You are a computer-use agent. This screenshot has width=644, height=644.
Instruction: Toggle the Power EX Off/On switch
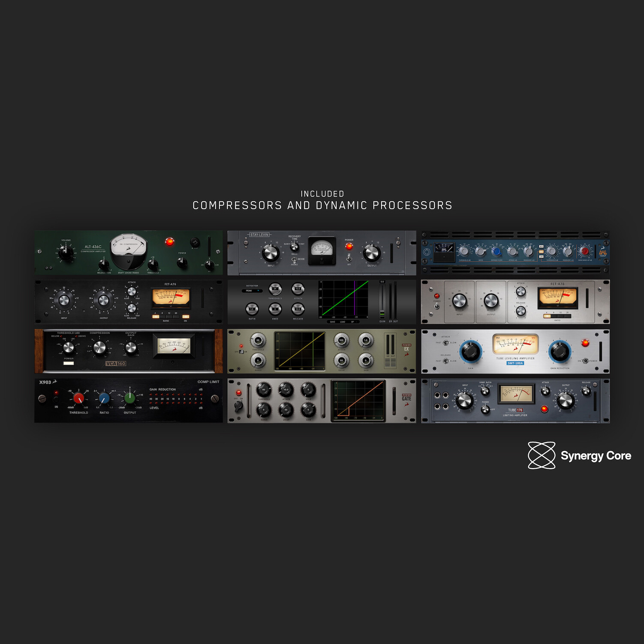click(x=241, y=352)
